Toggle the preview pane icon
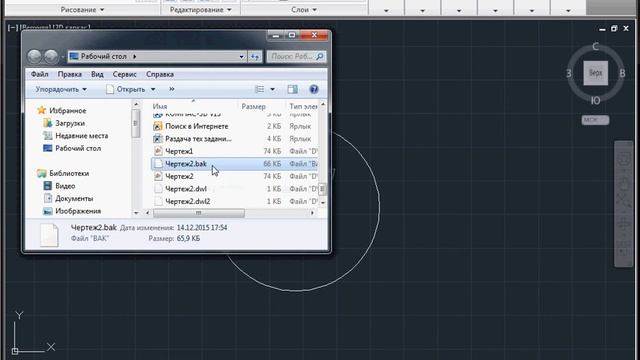Image resolution: width=640 pixels, height=360 pixels. pyautogui.click(x=292, y=89)
